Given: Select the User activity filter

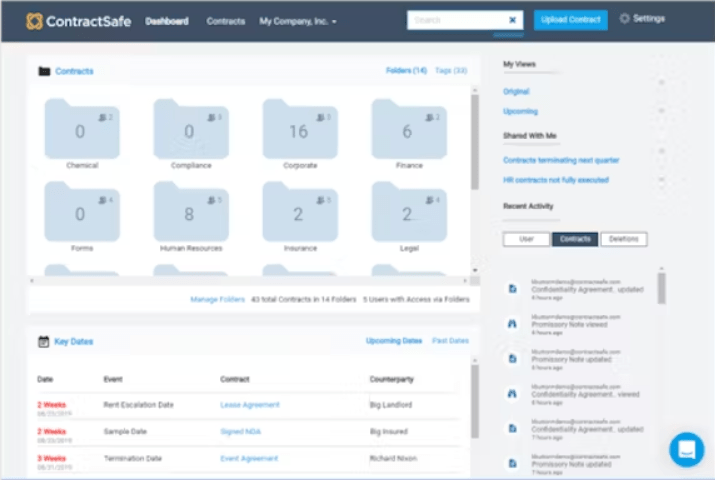Looking at the screenshot, I should tap(526, 239).
